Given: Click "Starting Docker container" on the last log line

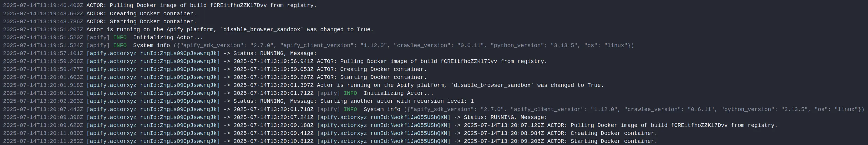Looking at the screenshot, I should [614, 141].
